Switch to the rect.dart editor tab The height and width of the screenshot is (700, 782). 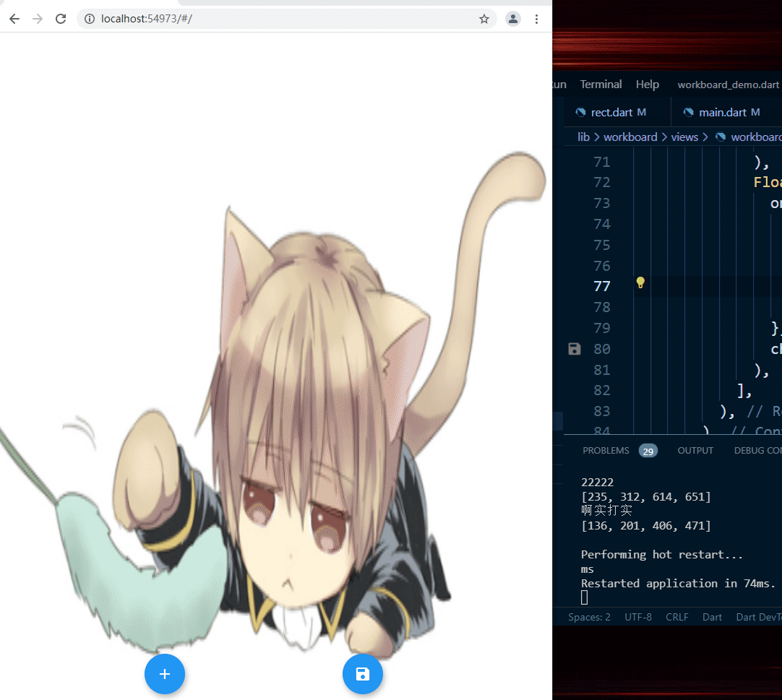tap(616, 112)
